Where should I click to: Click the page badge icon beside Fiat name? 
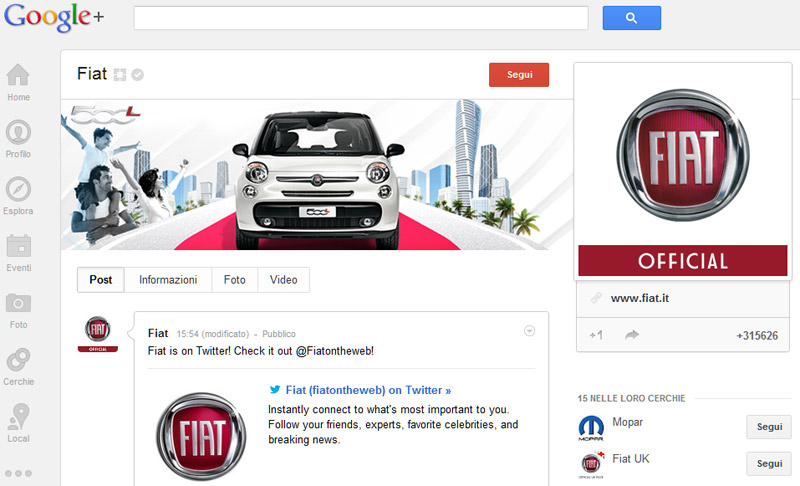click(119, 75)
